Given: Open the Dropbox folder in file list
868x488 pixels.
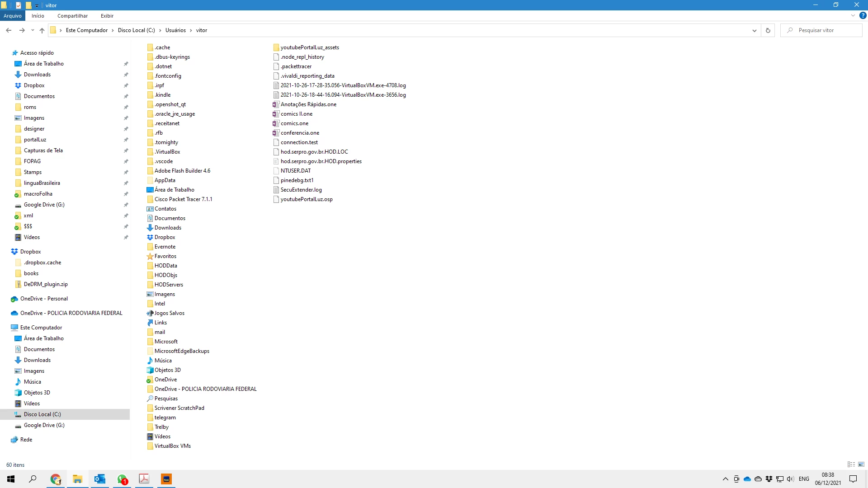Looking at the screenshot, I should pos(165,237).
